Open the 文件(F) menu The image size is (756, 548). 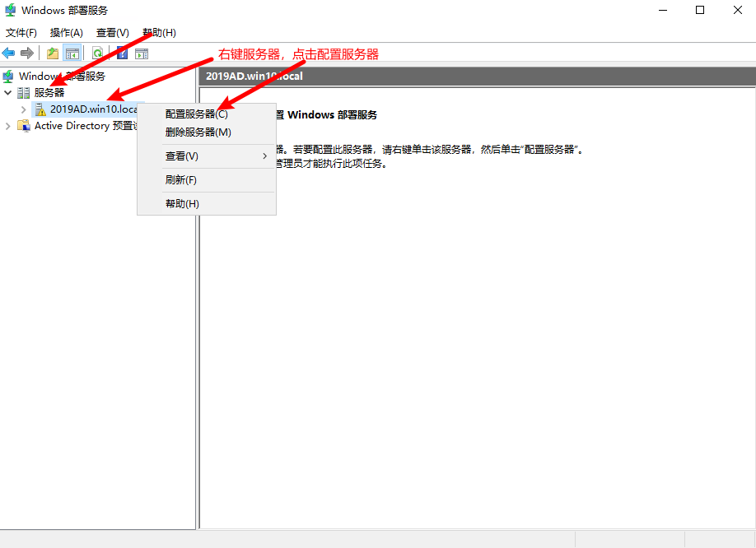(21, 33)
